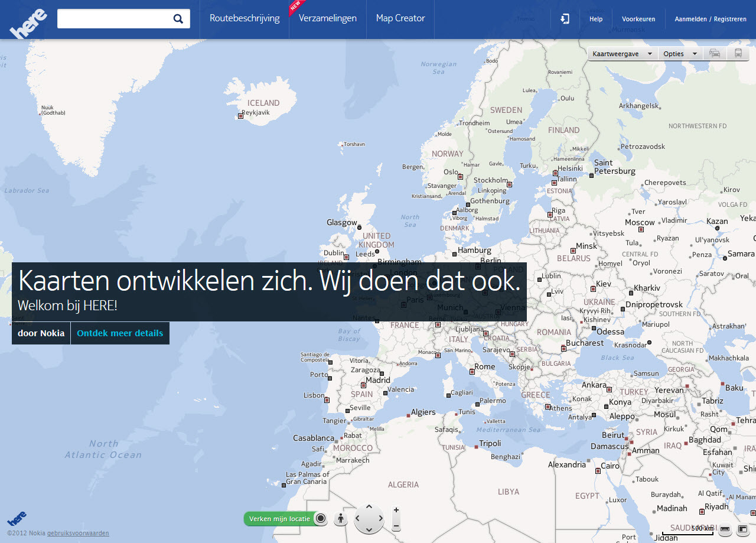Toggle the locate-me circle button
This screenshot has width=756, height=543.
pos(321,519)
